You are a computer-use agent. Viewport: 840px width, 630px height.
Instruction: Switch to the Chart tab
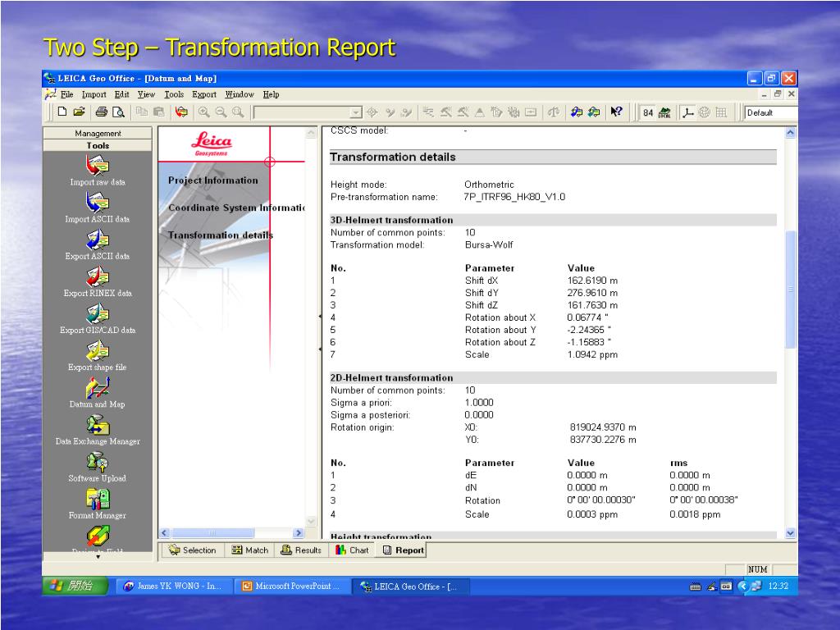tap(352, 550)
